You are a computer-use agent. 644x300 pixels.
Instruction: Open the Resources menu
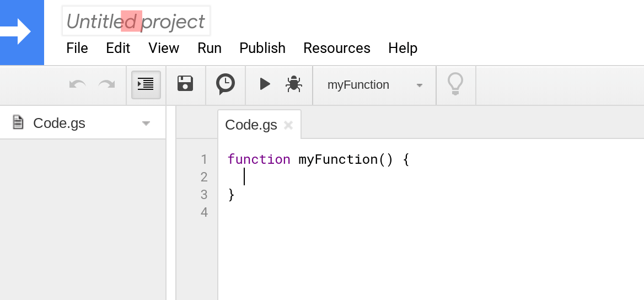coord(337,48)
